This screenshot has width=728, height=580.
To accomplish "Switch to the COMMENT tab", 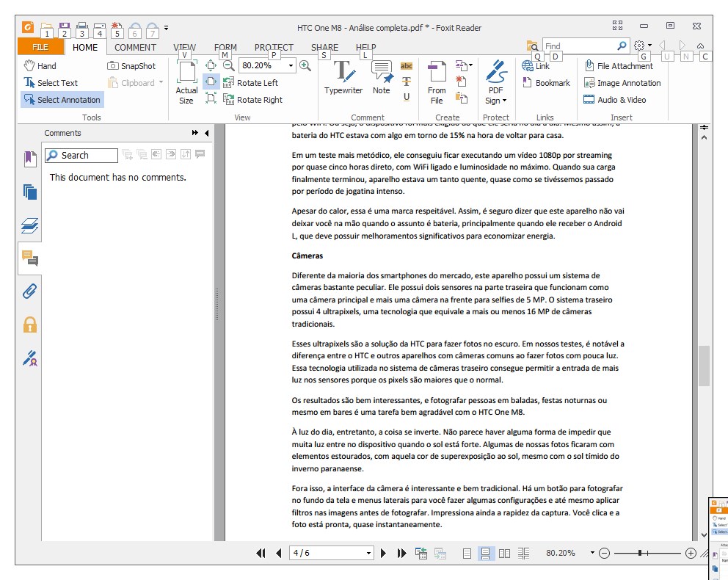I will tap(135, 48).
